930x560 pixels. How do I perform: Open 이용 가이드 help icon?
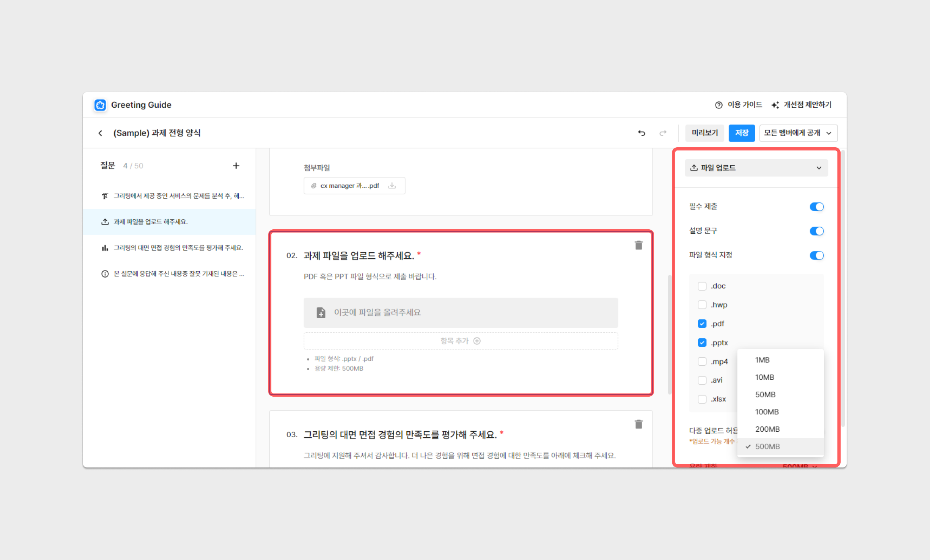[719, 105]
